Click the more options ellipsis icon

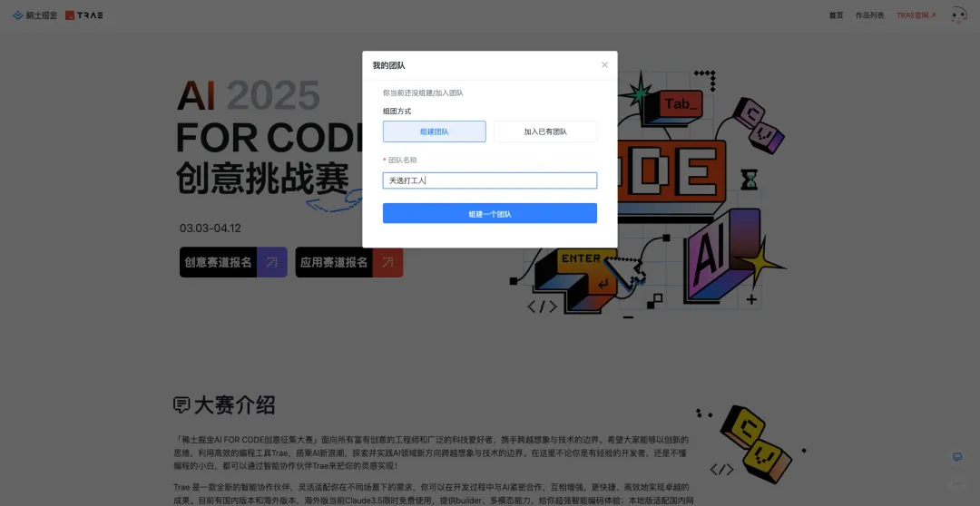957,483
